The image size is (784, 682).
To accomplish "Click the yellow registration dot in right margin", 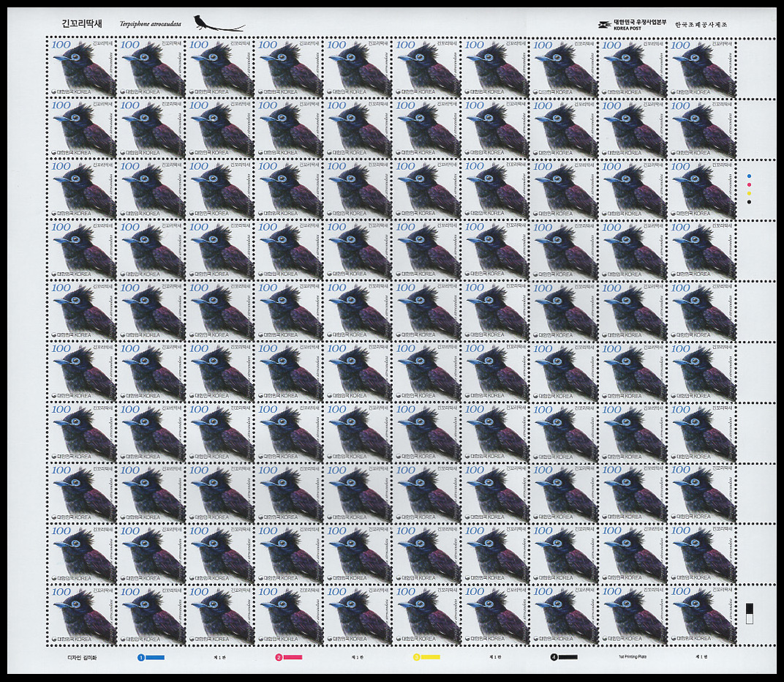I will point(750,193).
